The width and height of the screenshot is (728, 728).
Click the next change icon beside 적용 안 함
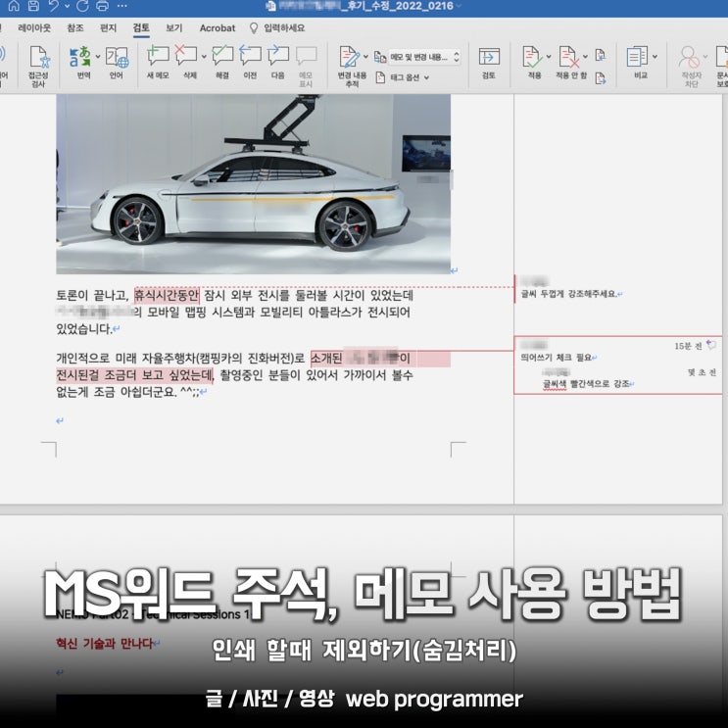click(x=601, y=78)
